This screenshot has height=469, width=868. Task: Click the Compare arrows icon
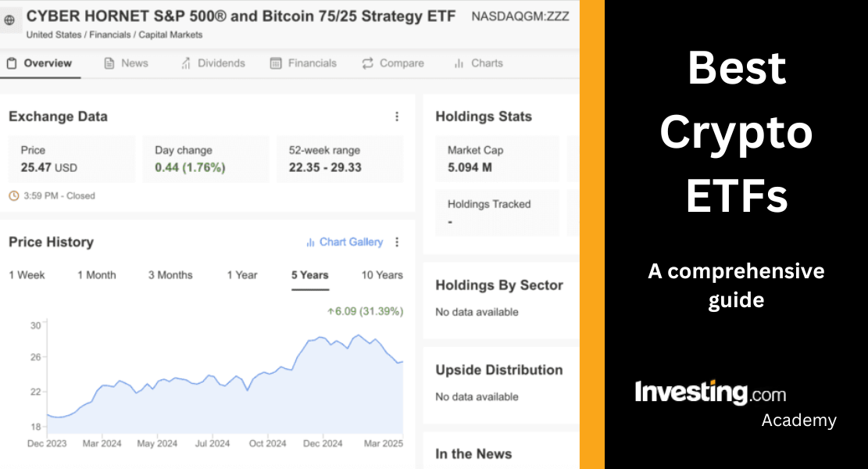click(x=367, y=63)
